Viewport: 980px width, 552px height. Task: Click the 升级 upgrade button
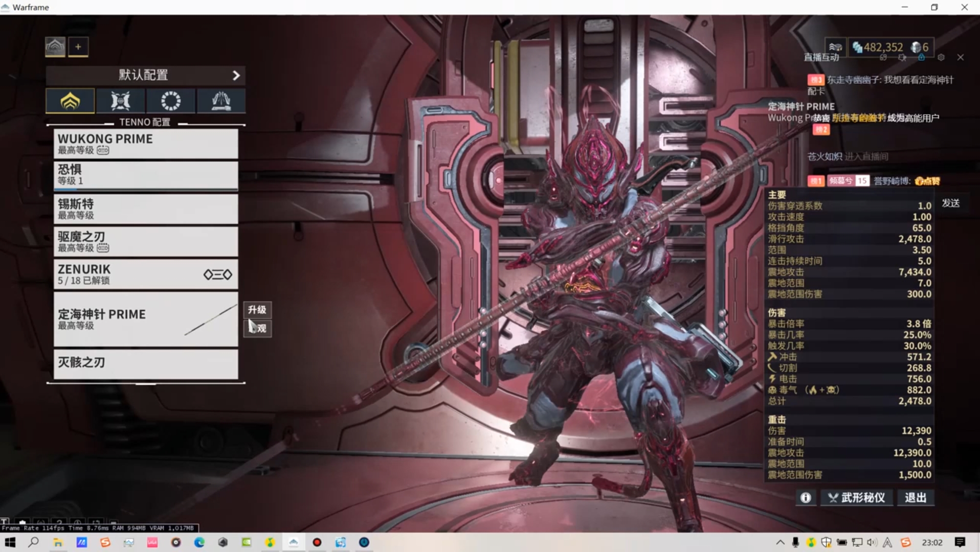[257, 310]
